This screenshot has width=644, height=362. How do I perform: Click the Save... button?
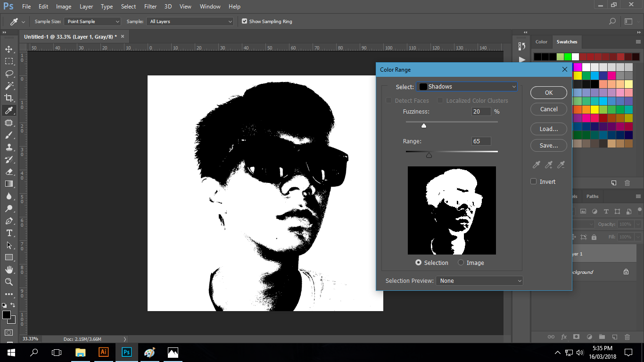pyautogui.click(x=549, y=146)
